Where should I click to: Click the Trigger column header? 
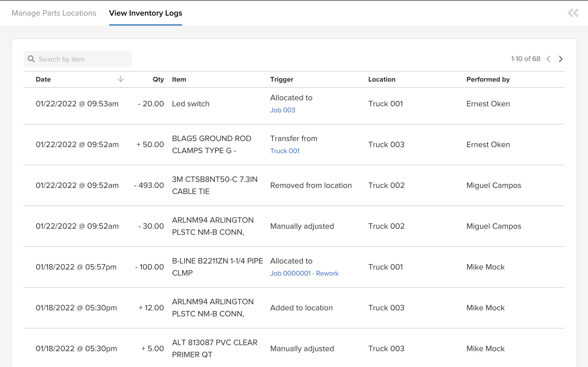pyautogui.click(x=282, y=79)
